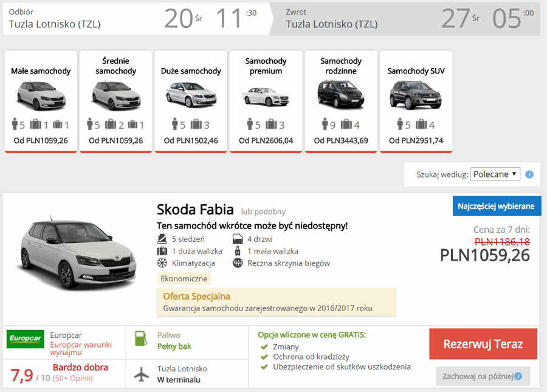Image resolution: width=547 pixels, height=392 pixels.
Task: Click the small bag icon beside 1 mała walizka
Action: click(x=238, y=251)
